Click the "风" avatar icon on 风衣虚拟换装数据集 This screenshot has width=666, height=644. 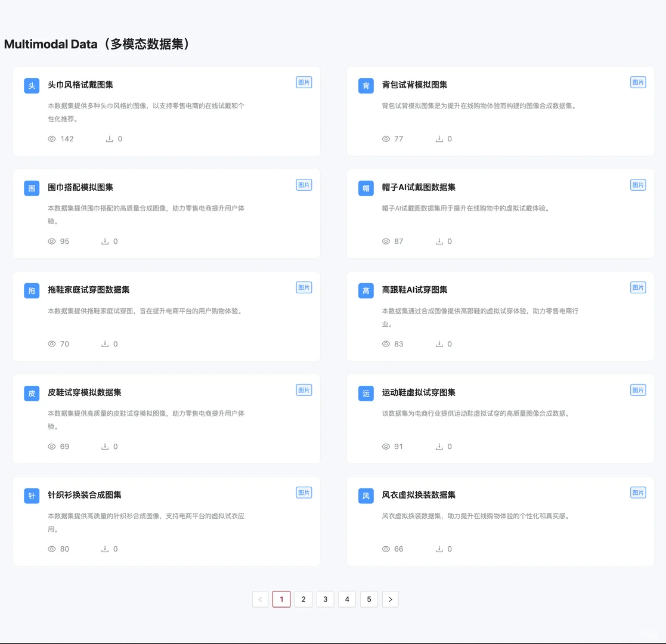pyautogui.click(x=365, y=496)
